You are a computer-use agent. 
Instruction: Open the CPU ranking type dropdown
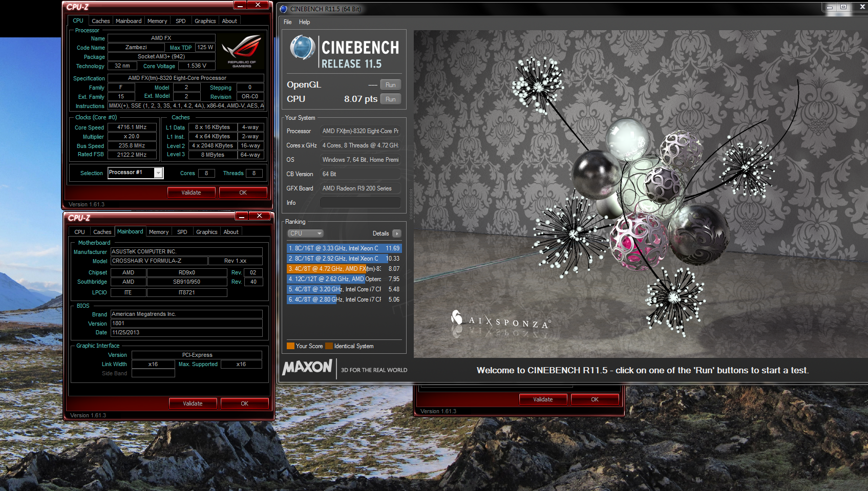click(305, 233)
